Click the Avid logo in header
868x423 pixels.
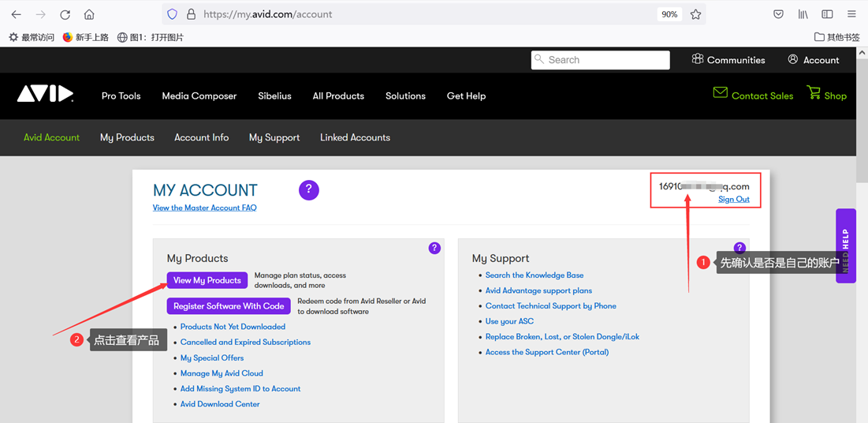click(45, 95)
